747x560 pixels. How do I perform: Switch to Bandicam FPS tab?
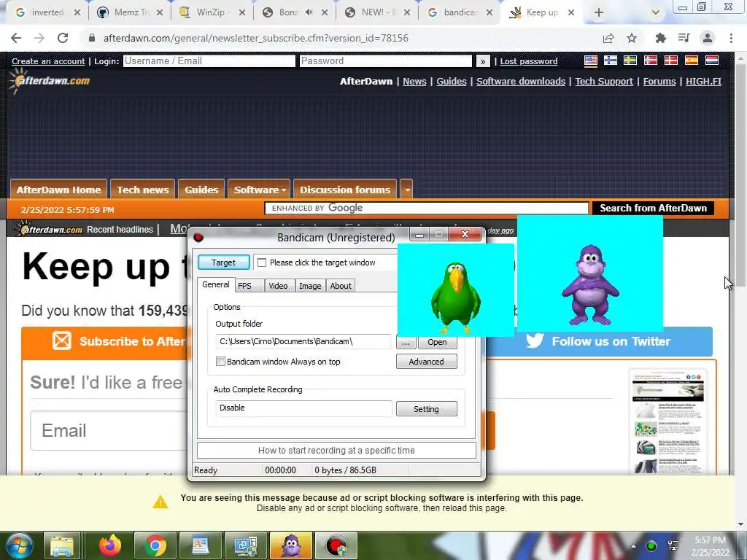pos(249,286)
